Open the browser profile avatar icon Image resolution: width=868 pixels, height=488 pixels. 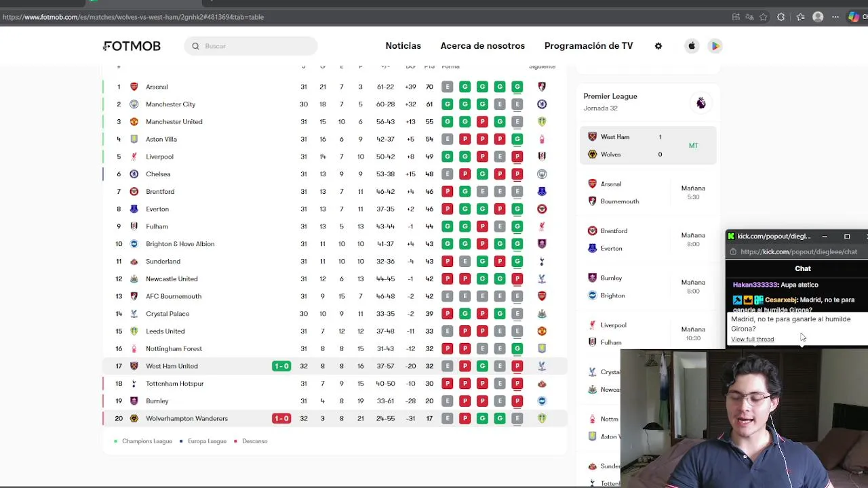(818, 17)
